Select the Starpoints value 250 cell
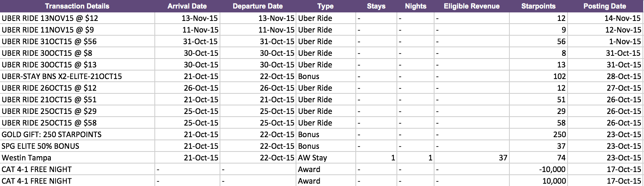 [538, 134]
